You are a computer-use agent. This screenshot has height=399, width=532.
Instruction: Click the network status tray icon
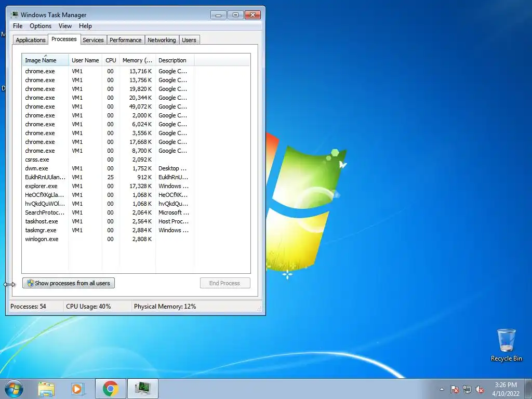point(467,389)
